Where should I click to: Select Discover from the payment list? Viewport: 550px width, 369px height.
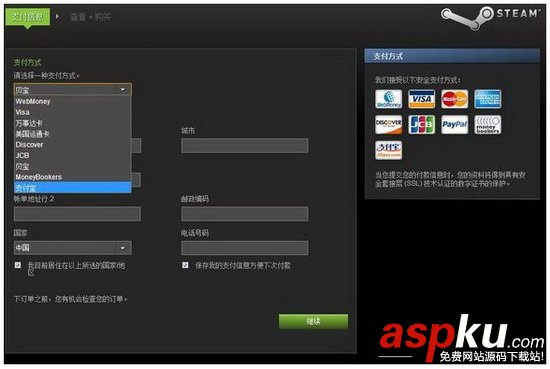[x=73, y=145]
